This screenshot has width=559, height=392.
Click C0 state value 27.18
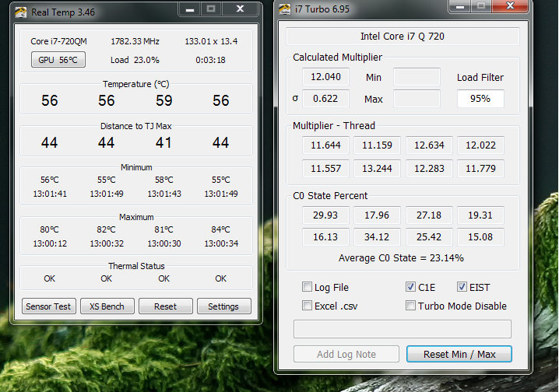pyautogui.click(x=429, y=215)
